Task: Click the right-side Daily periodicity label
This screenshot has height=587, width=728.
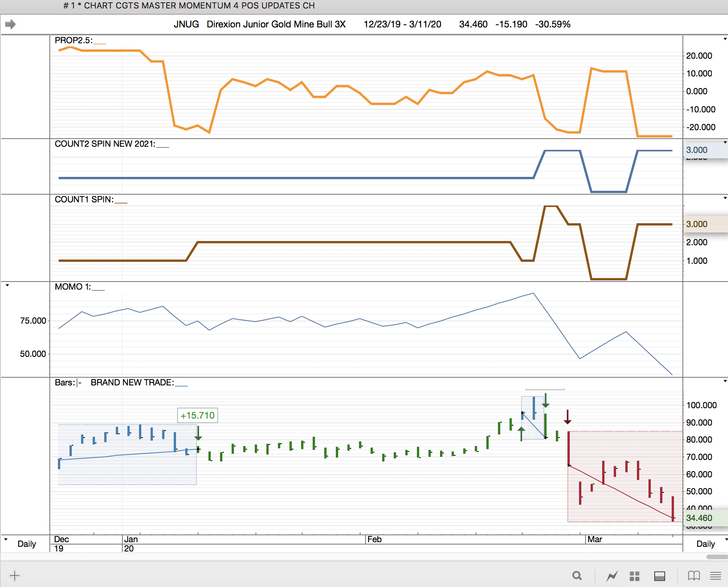Action: tap(706, 544)
